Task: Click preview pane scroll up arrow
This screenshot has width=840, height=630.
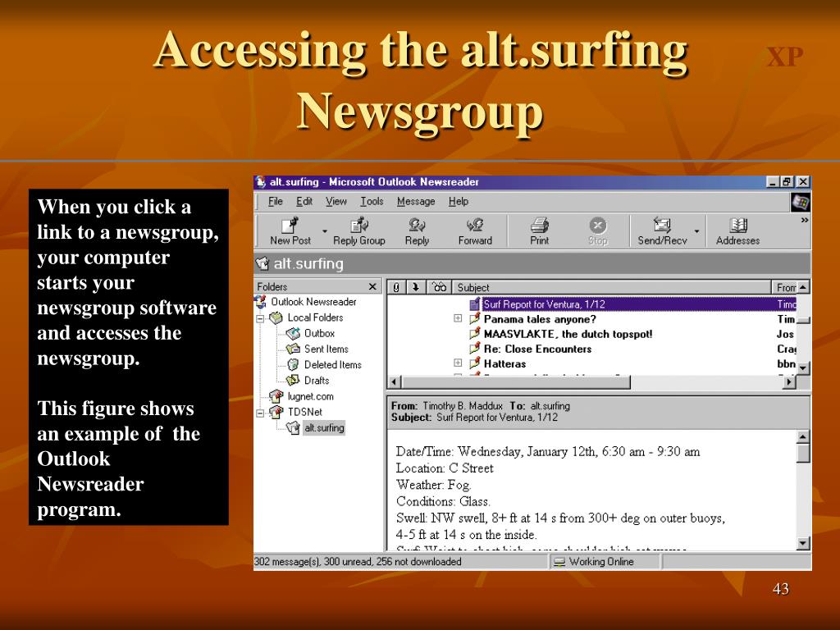Action: tap(802, 437)
